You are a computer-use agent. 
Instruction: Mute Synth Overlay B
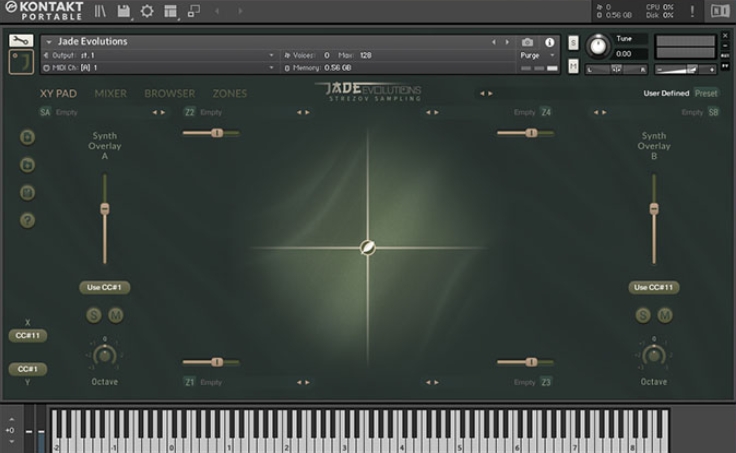click(x=665, y=316)
